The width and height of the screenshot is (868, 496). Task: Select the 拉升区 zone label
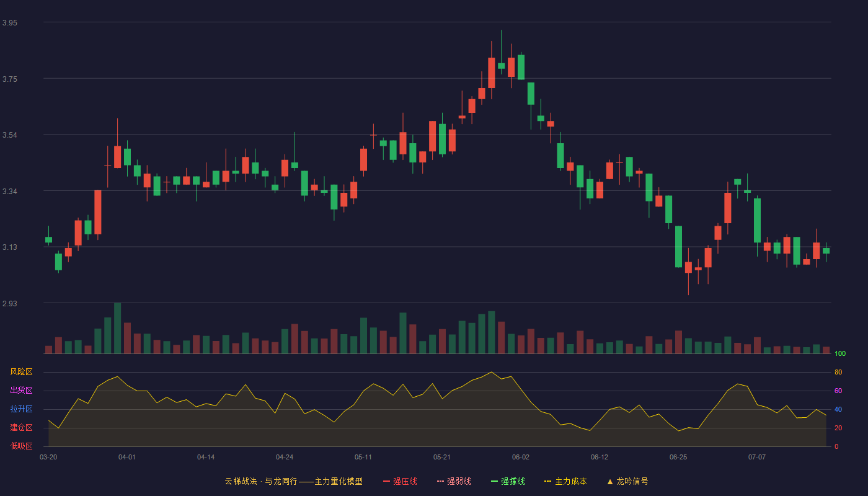pos(21,409)
